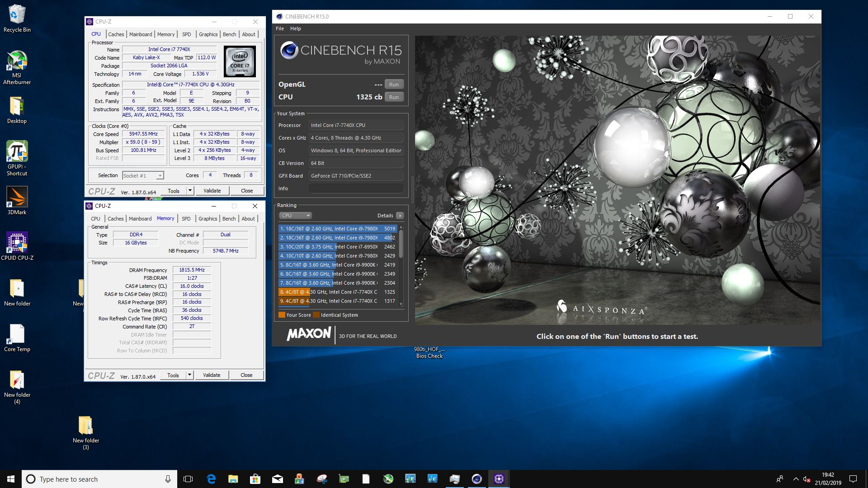The height and width of the screenshot is (488, 868).
Task: Switch to the SPD tab in the CPU-Z Memory window
Action: 186,219
